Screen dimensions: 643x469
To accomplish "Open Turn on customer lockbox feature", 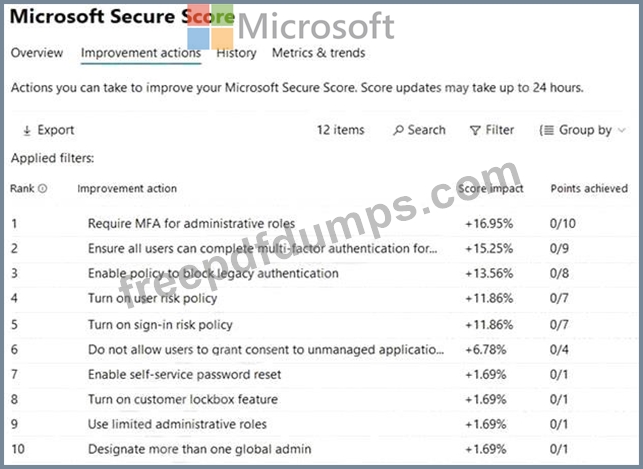I will [183, 399].
